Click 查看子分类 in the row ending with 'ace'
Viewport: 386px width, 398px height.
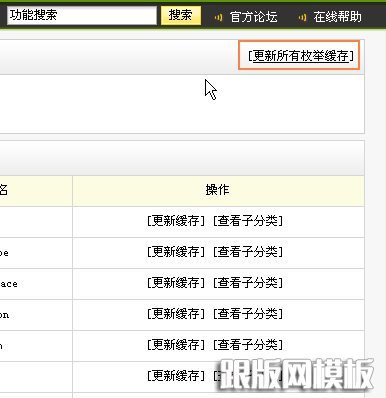pos(248,283)
